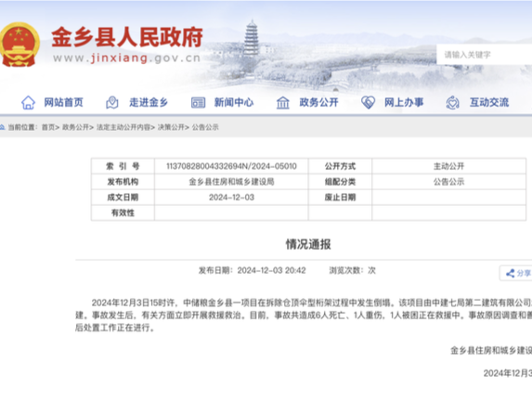
Task: Go to 首页 in the breadcrumb
Action: pyautogui.click(x=48, y=127)
